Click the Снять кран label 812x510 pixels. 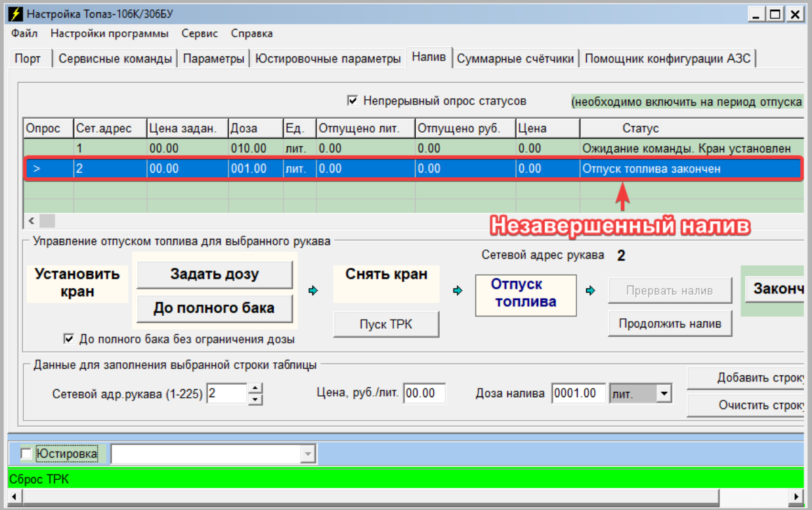tap(386, 274)
